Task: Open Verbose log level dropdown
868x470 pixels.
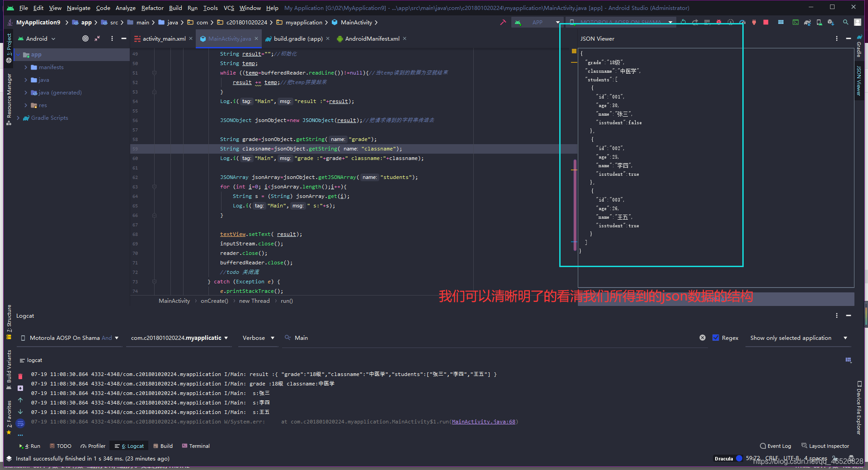Action: pyautogui.click(x=258, y=338)
